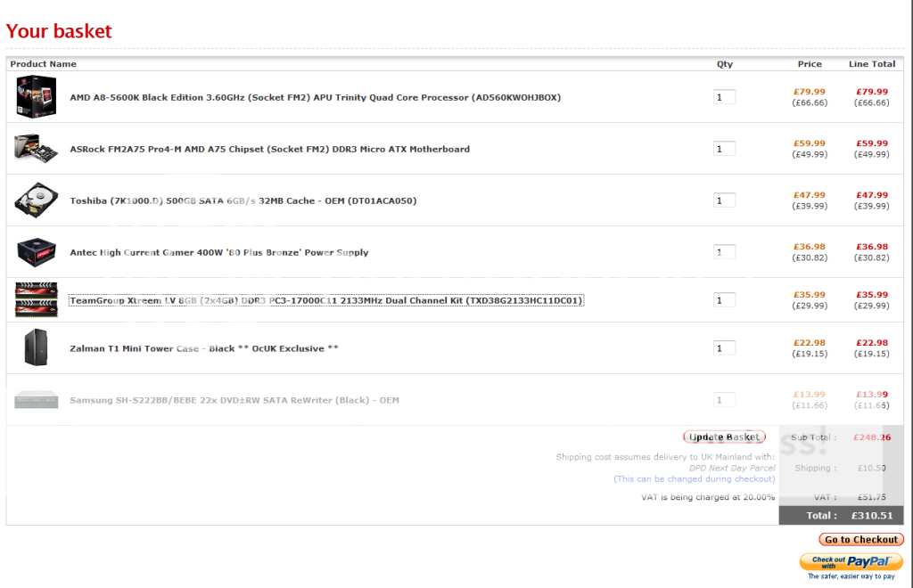Image resolution: width=913 pixels, height=588 pixels.
Task: Open the ASRock FM2A75 Pro4-M motherboard link
Action: [269, 150]
